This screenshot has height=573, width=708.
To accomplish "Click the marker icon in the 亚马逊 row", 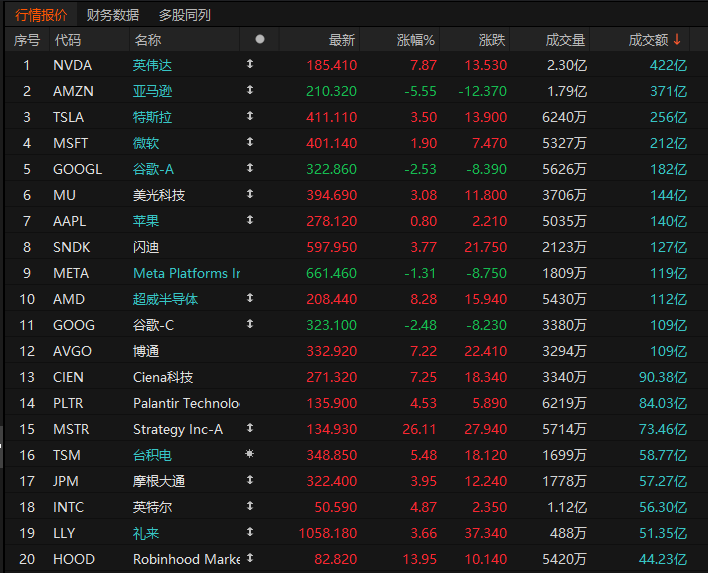I will coord(250,90).
